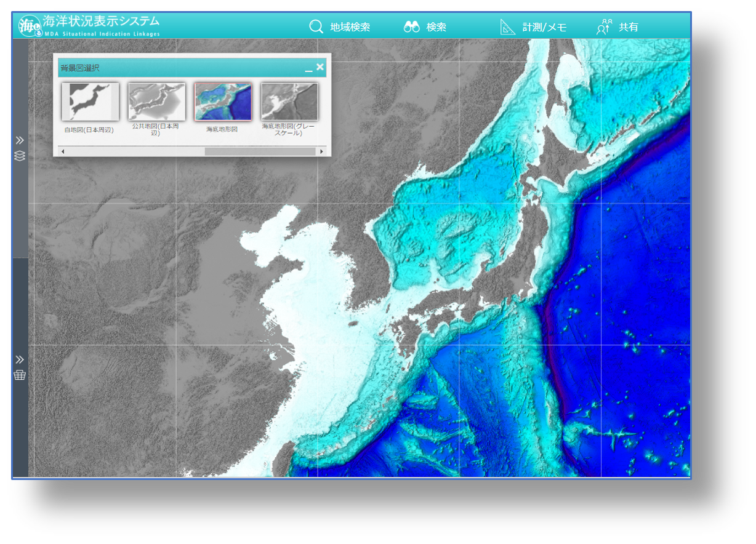
Task: Choose the 公共地図(日本周辺) background map
Action: (156, 102)
